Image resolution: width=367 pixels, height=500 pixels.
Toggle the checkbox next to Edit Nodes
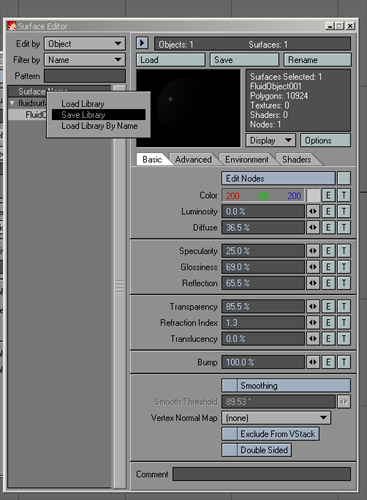tap(344, 178)
